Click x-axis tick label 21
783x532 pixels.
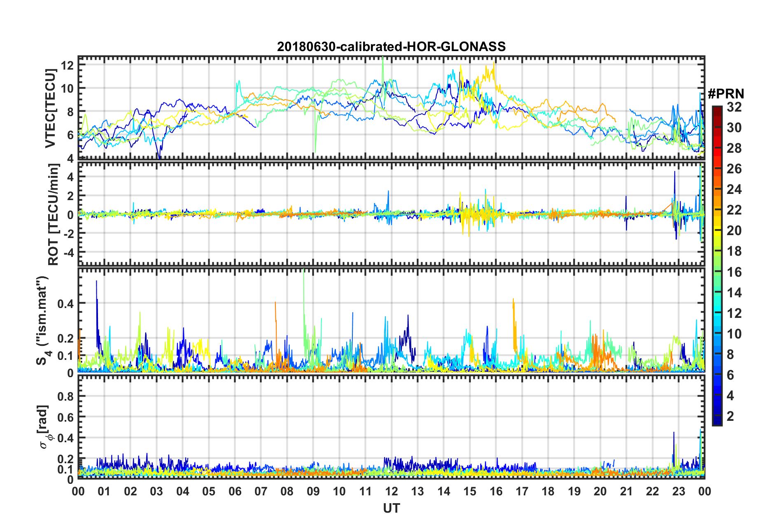point(627,491)
